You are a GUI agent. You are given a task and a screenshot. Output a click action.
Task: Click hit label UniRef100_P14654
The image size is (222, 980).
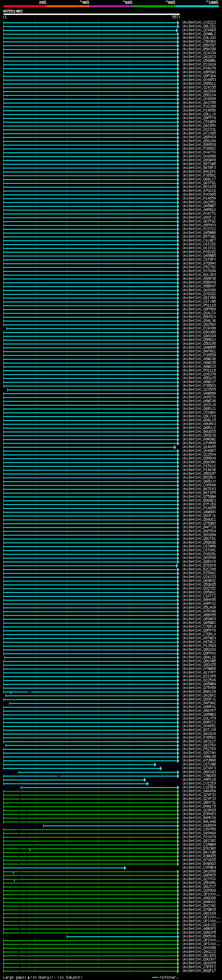point(199,198)
